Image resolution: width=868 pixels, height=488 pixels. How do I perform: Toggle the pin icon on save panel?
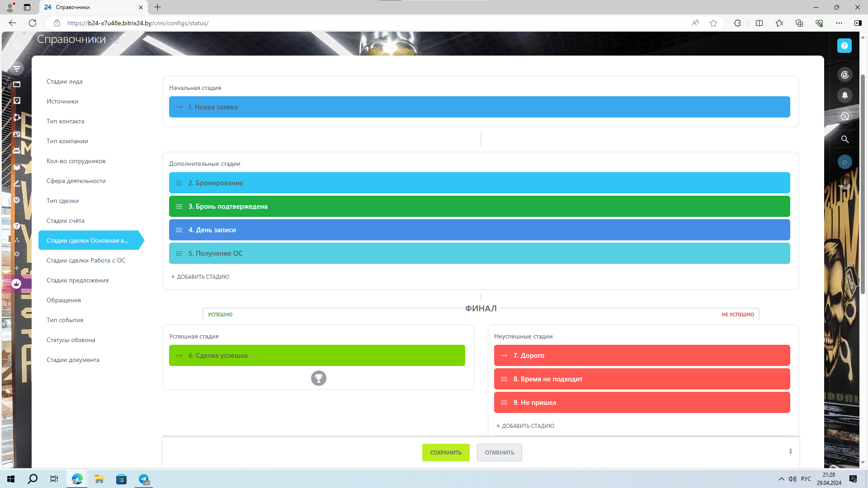790,452
